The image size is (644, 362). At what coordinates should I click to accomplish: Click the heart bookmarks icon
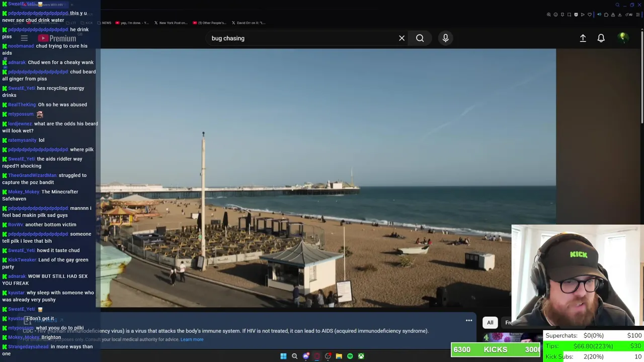click(x=590, y=15)
